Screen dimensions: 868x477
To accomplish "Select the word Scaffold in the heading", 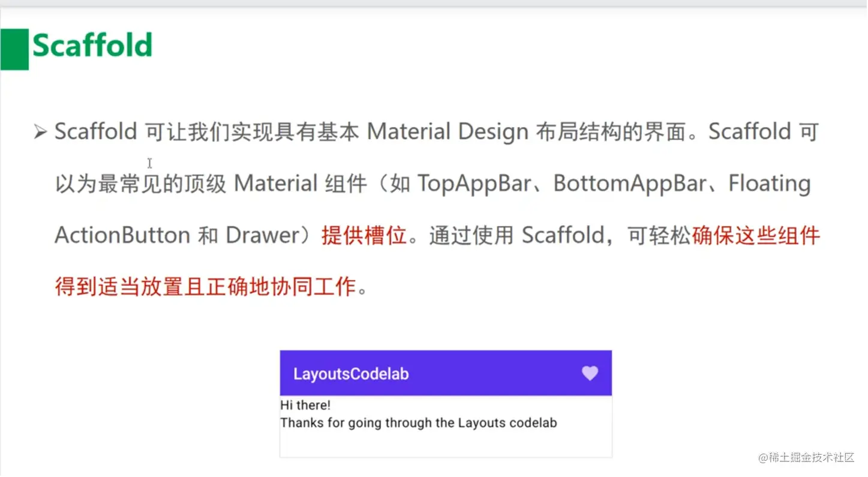I will pos(93,46).
